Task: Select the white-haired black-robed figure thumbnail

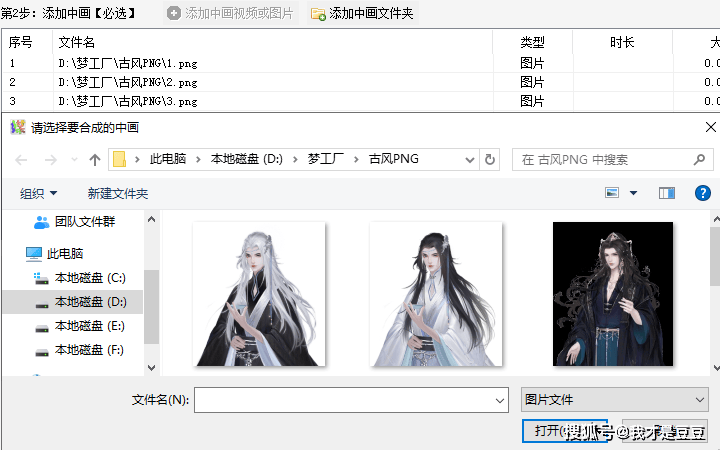Action: click(259, 294)
